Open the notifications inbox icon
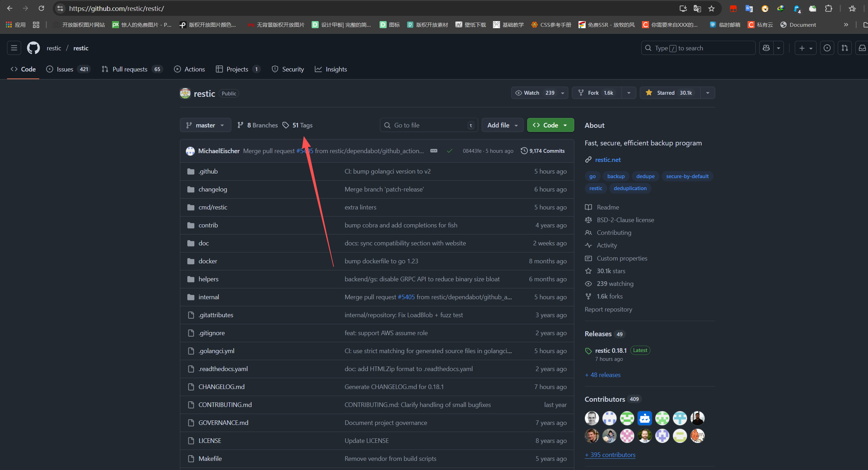 click(x=862, y=48)
